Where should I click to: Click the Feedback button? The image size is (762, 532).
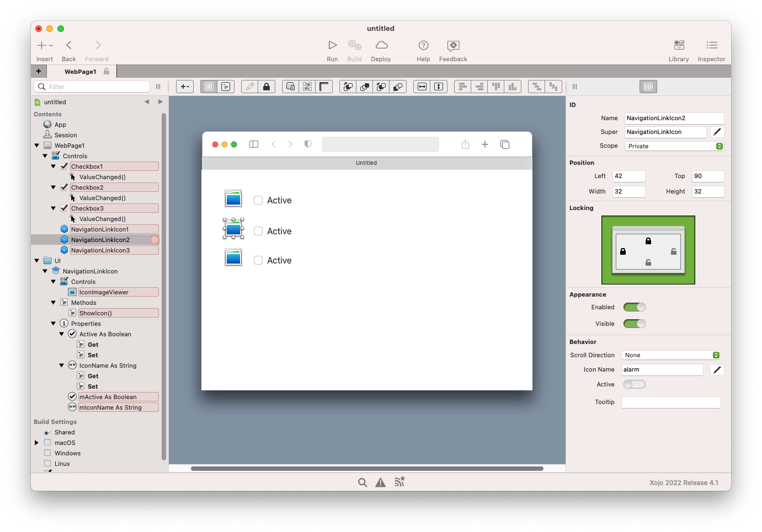point(452,50)
